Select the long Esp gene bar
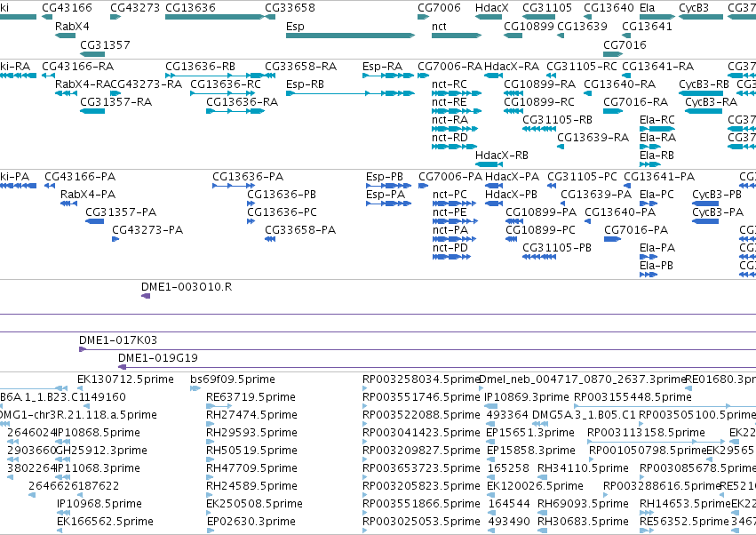This screenshot has width=756, height=535. [350, 36]
